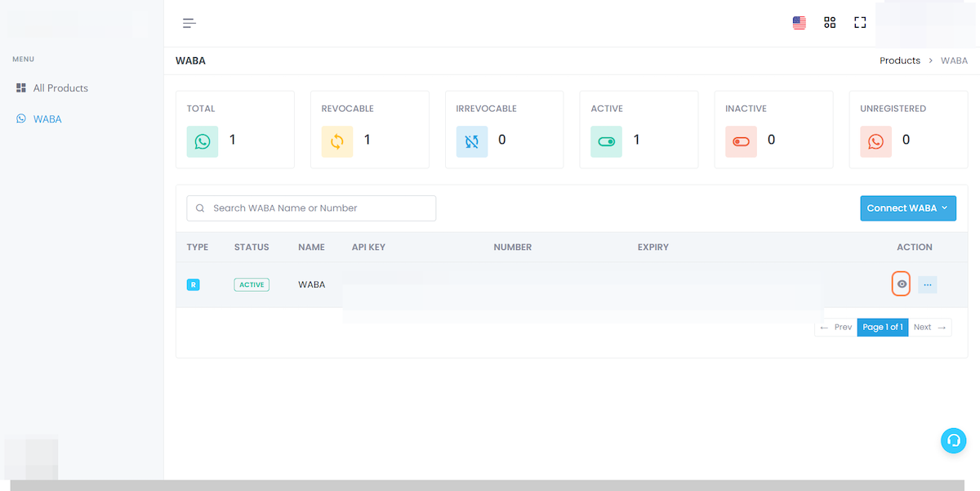
Task: Click the Revocable refresh icon
Action: (x=337, y=141)
